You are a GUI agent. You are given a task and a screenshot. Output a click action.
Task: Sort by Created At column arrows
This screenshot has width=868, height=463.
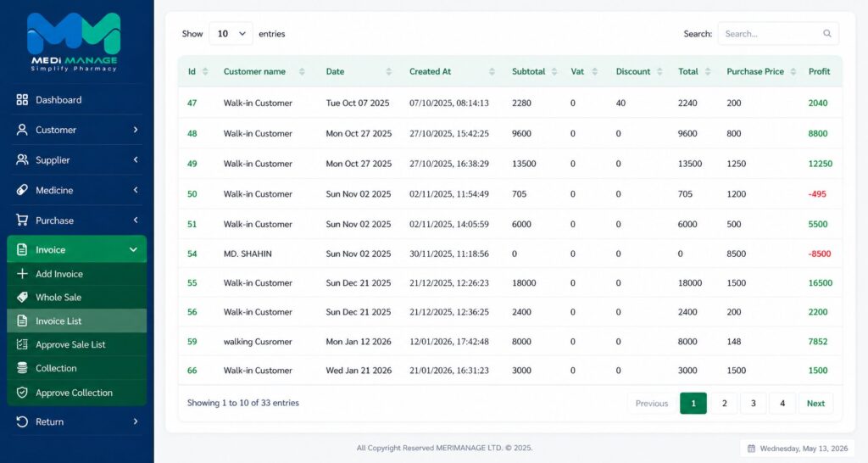coord(492,71)
